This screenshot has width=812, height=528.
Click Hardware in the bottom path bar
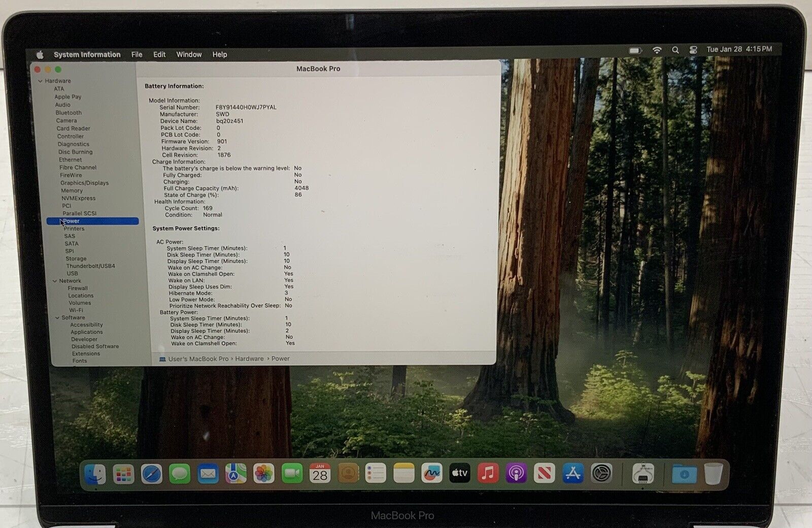click(x=249, y=358)
